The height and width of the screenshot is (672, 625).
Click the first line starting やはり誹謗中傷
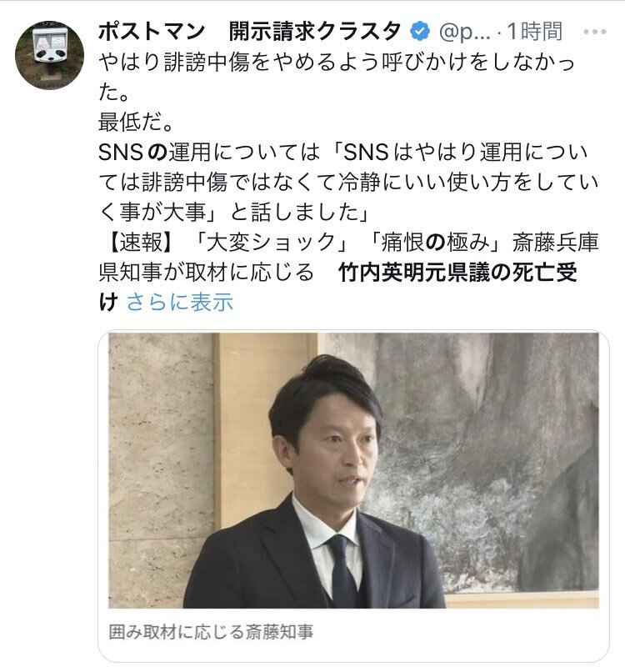point(337,63)
